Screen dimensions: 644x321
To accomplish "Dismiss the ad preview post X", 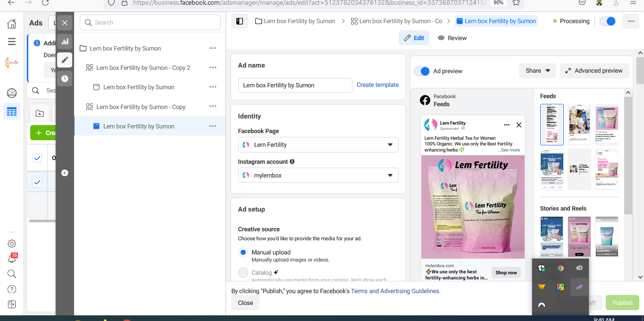I will 519,125.
